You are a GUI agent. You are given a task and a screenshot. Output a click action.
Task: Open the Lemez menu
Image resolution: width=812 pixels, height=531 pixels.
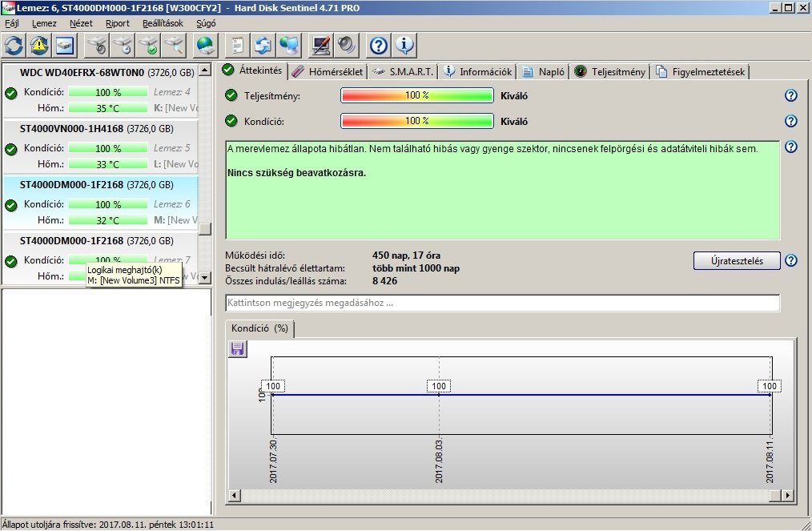tap(44, 23)
